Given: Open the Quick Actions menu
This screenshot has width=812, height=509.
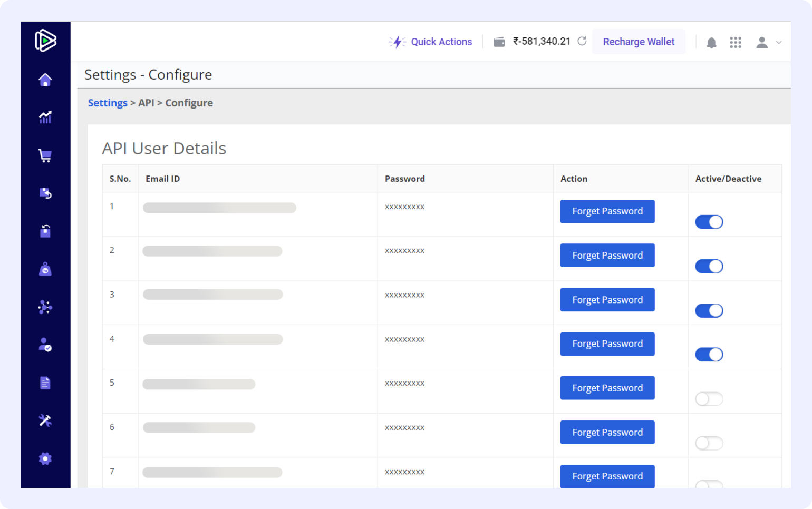Looking at the screenshot, I should (431, 42).
